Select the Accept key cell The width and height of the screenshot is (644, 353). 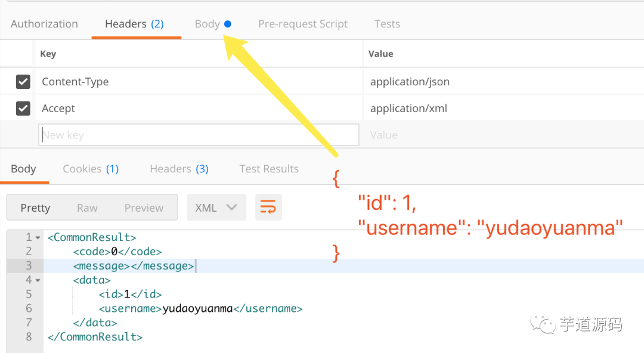point(199,109)
